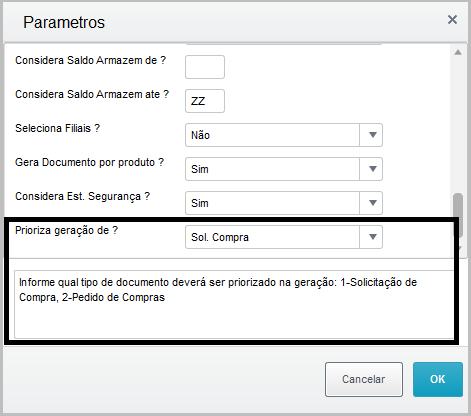
Task: Open Gera Documento por produto dropdown arrow
Action: [x=371, y=169]
